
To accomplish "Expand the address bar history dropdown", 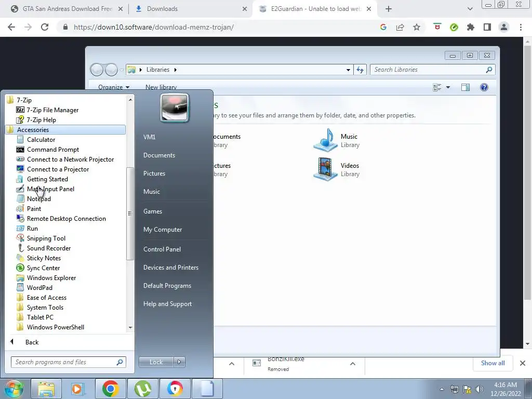I will coord(348,70).
